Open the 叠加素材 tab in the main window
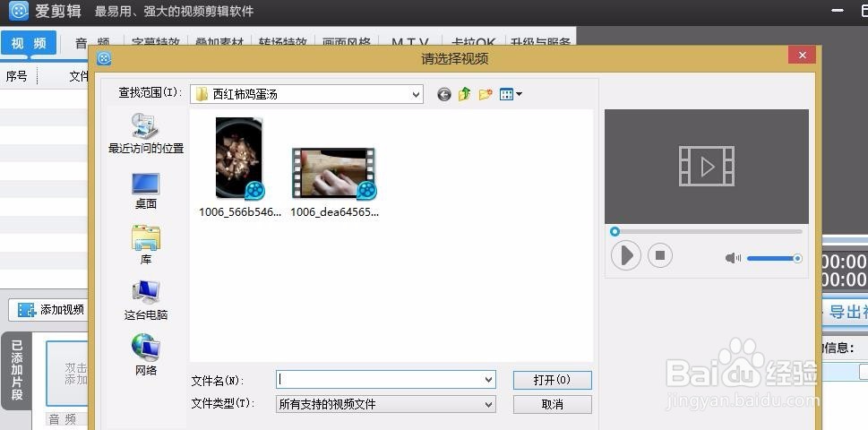 tap(219, 43)
